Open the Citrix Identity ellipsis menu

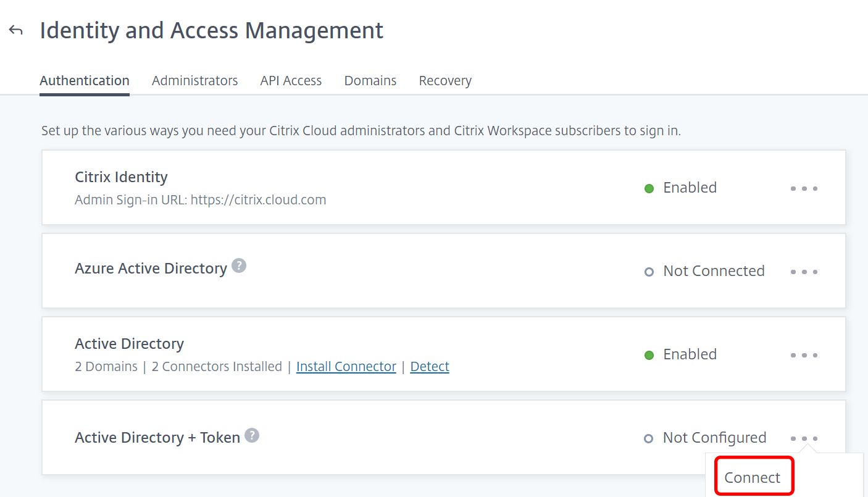pyautogui.click(x=804, y=188)
